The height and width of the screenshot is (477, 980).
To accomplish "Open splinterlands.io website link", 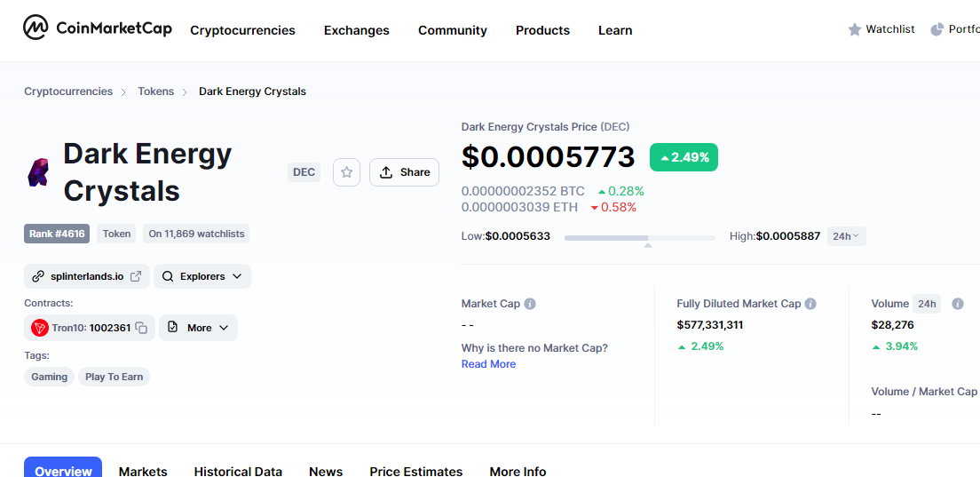I will coord(86,276).
